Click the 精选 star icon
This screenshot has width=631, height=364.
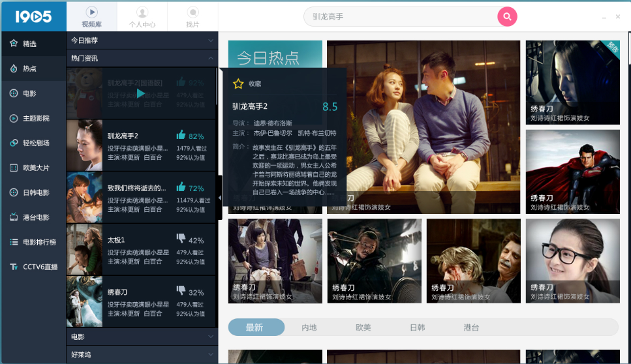14,43
